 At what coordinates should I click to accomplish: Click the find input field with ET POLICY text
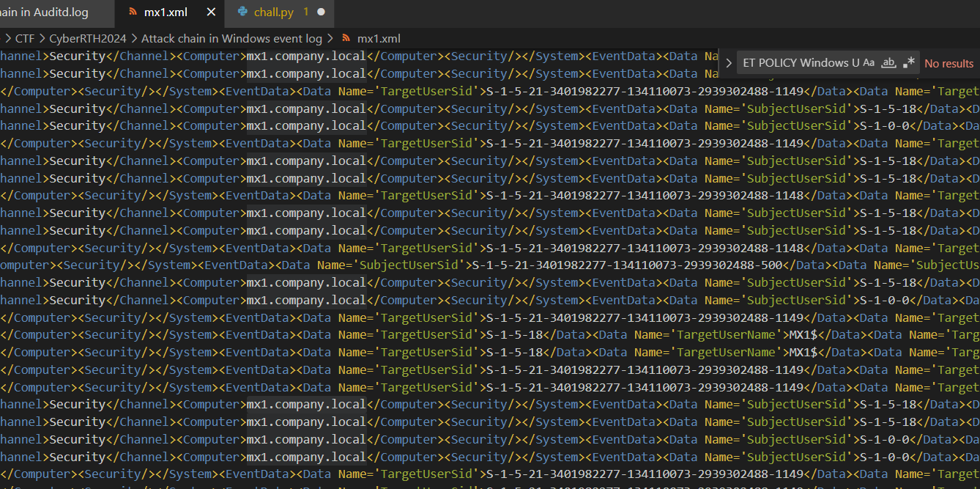(800, 63)
